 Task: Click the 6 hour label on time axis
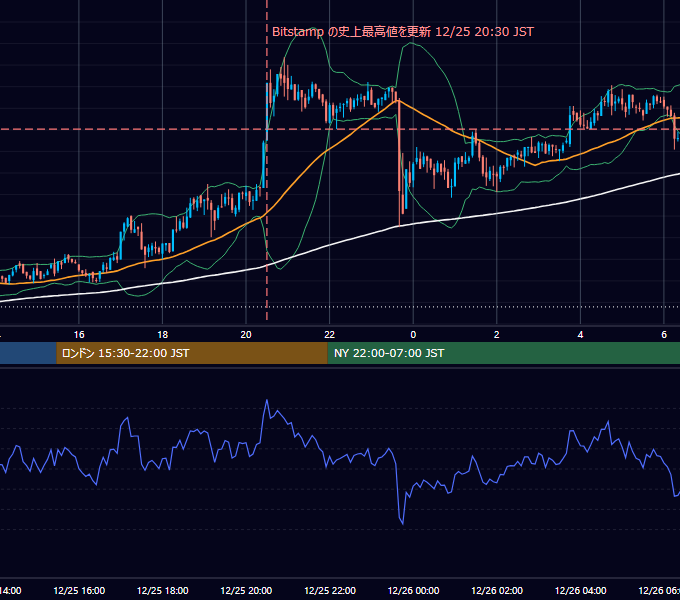pyautogui.click(x=664, y=335)
